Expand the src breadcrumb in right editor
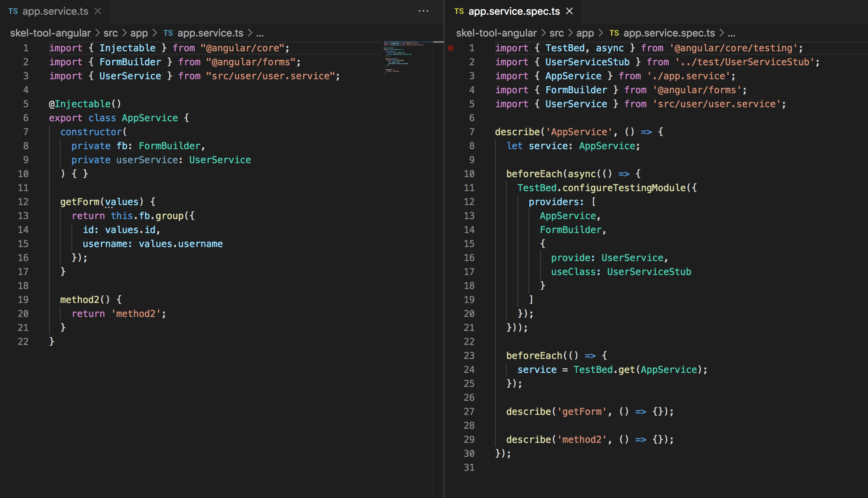 pos(556,33)
